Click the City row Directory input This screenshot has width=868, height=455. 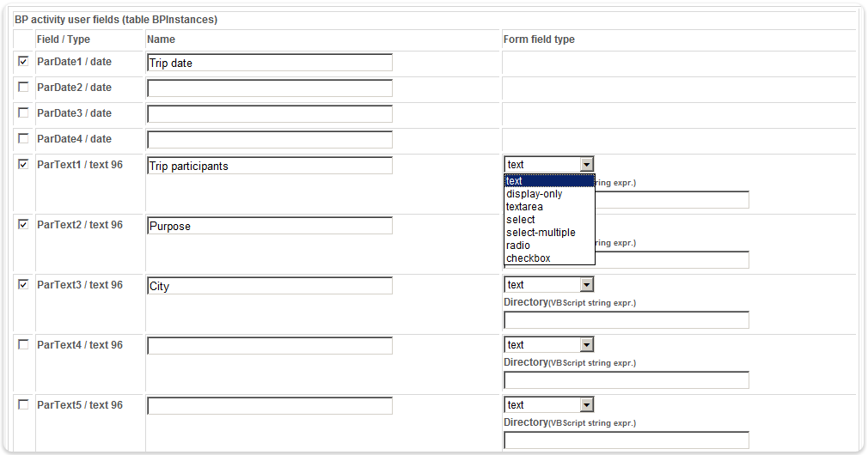point(627,319)
